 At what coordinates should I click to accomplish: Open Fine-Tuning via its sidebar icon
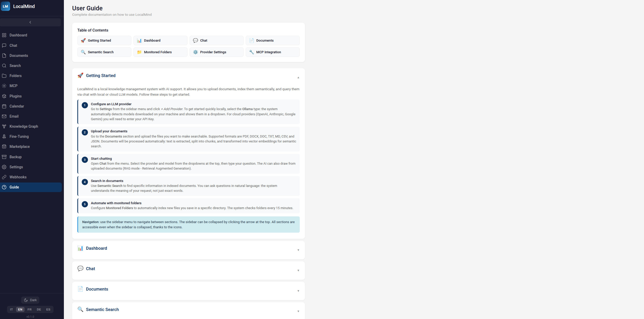coord(4,136)
